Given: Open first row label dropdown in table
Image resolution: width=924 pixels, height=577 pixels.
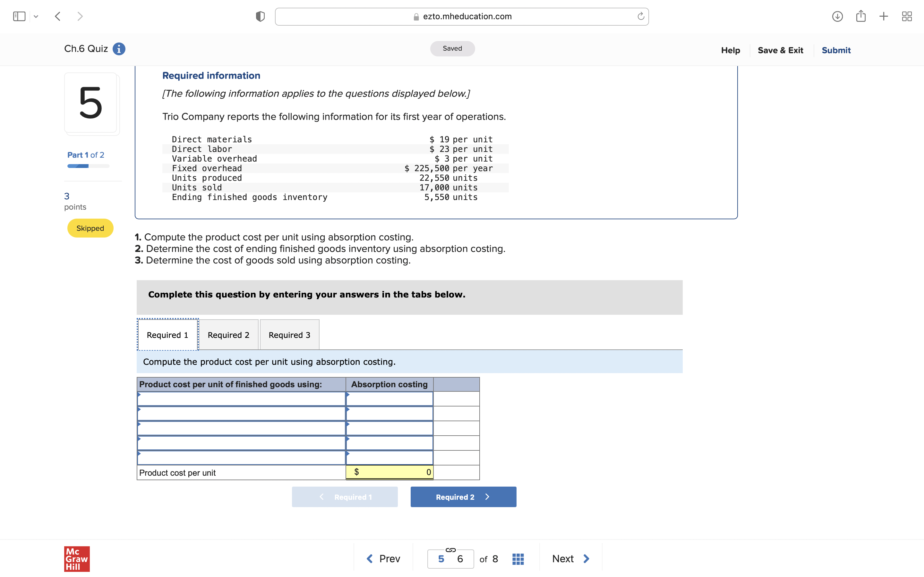Looking at the screenshot, I should click(x=241, y=399).
